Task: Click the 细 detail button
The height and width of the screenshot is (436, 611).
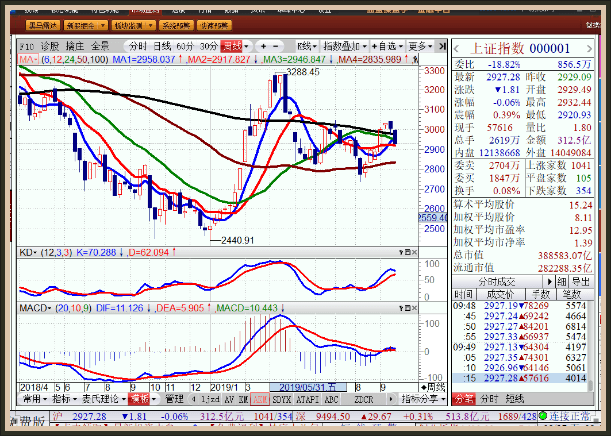Action: 562,281
